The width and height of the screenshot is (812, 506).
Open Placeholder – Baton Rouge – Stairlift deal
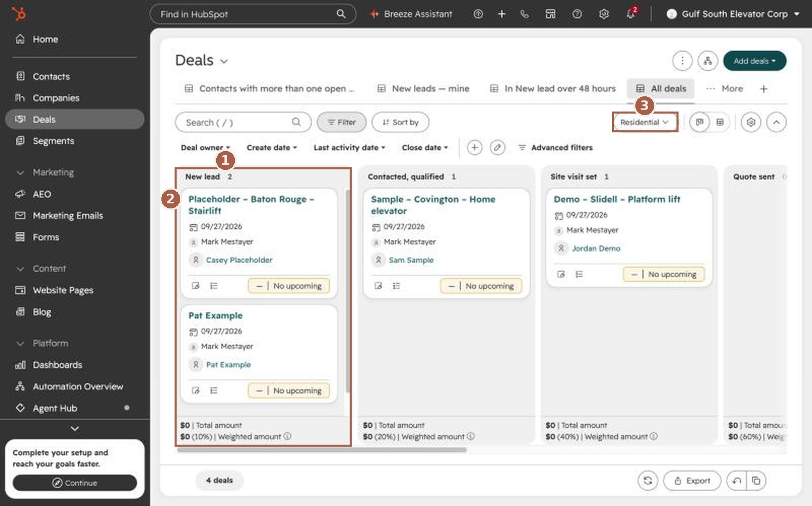click(251, 205)
